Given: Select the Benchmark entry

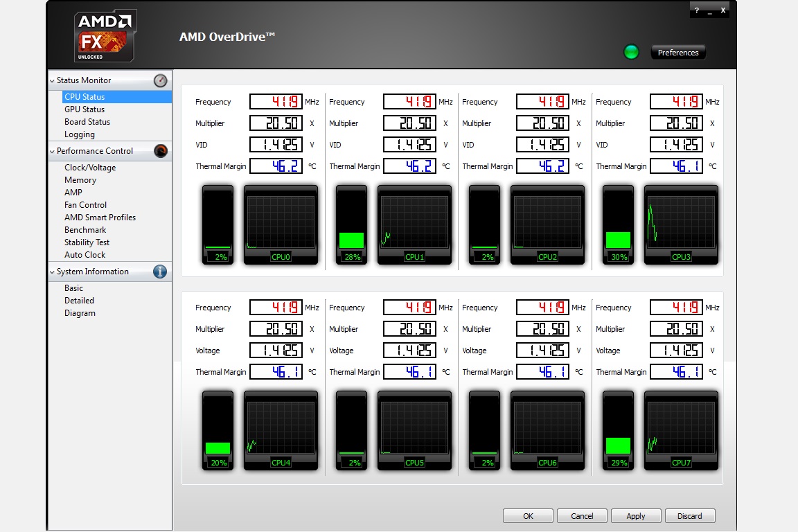Looking at the screenshot, I should (x=85, y=229).
